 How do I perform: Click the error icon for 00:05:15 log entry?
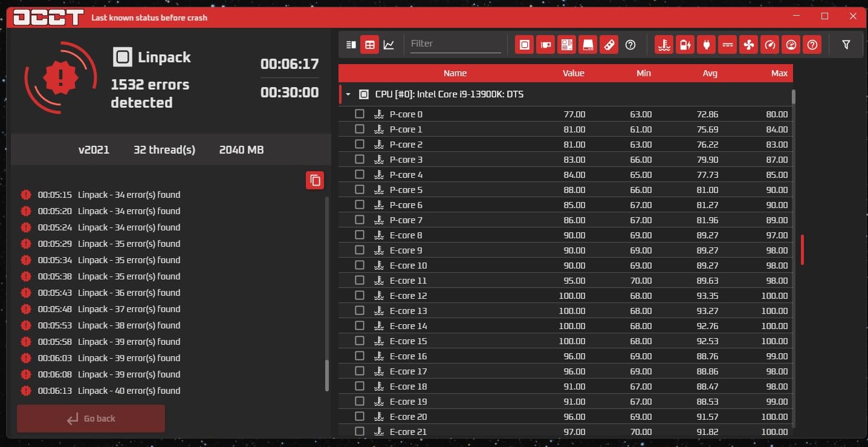[x=25, y=195]
